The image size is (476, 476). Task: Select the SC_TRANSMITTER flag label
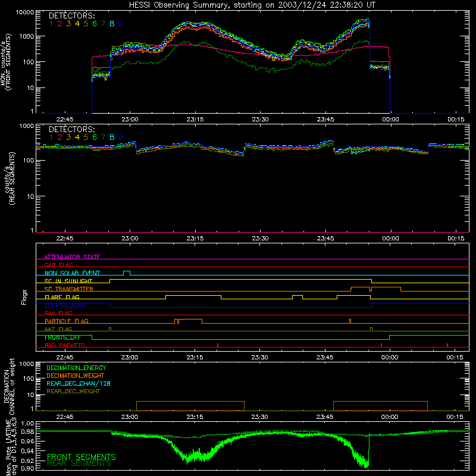69,289
